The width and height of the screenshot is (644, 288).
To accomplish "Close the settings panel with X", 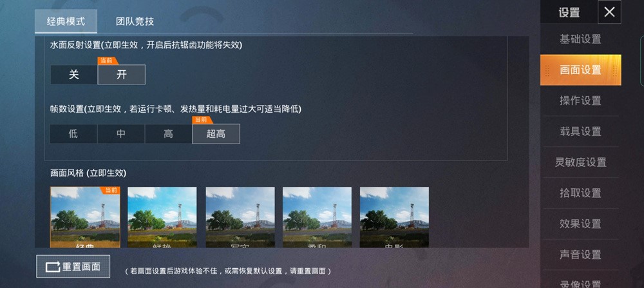I will point(609,12).
